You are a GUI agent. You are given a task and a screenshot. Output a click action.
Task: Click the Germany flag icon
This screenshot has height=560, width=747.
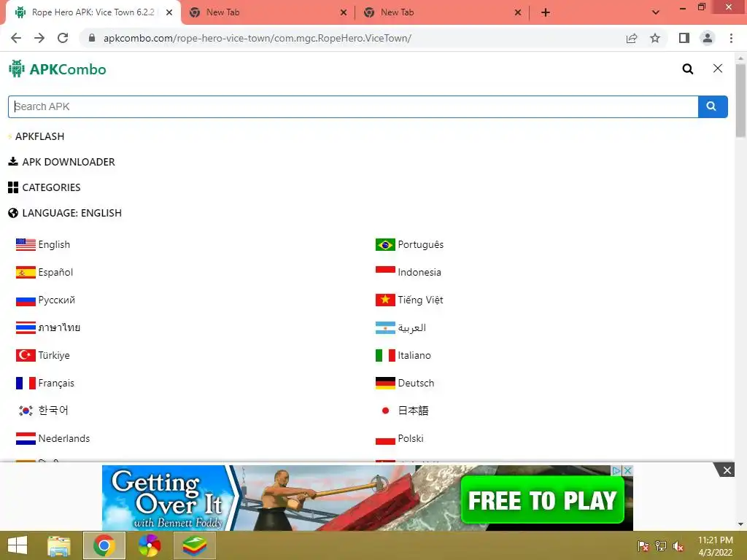click(385, 383)
